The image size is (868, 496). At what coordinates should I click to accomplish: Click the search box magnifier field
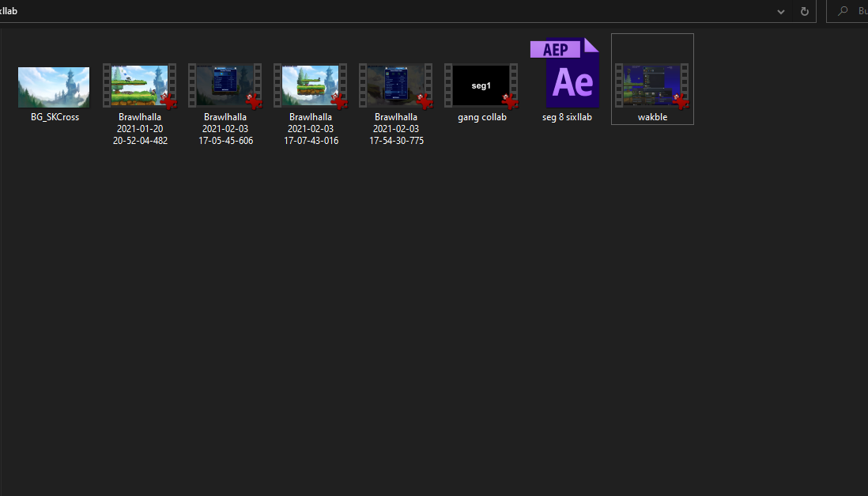tap(847, 11)
